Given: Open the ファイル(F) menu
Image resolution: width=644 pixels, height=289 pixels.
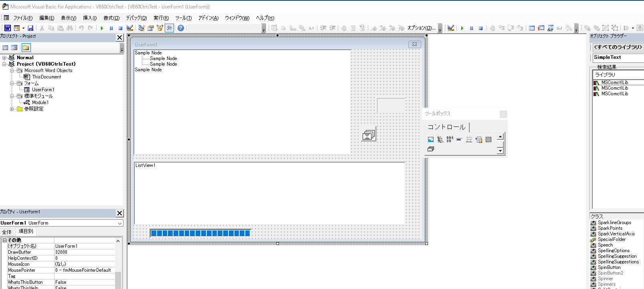Looking at the screenshot, I should (23, 18).
